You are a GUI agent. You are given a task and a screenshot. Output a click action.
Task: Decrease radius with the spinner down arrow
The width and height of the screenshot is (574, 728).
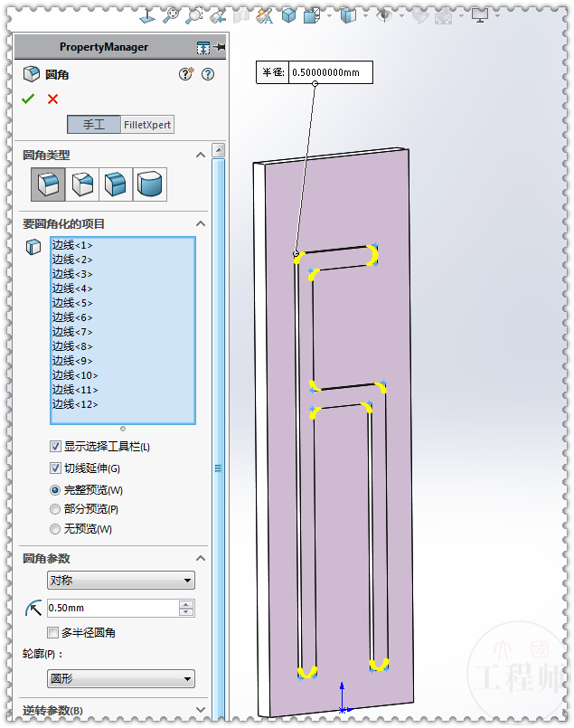pos(186,612)
